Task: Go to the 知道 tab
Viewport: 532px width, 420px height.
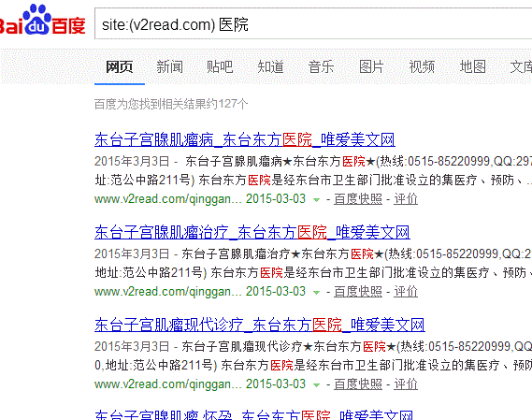Action: coord(270,67)
